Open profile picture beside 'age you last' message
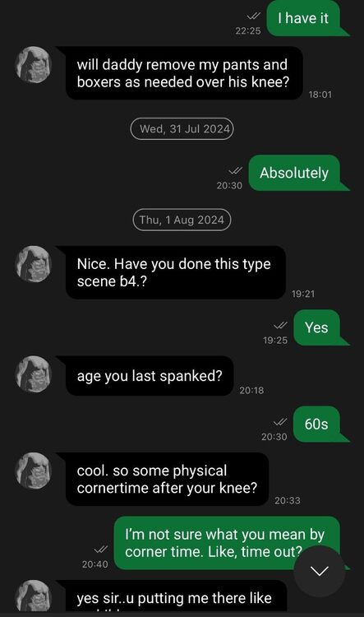Screen dimensions: 364x617 pos(34,374)
